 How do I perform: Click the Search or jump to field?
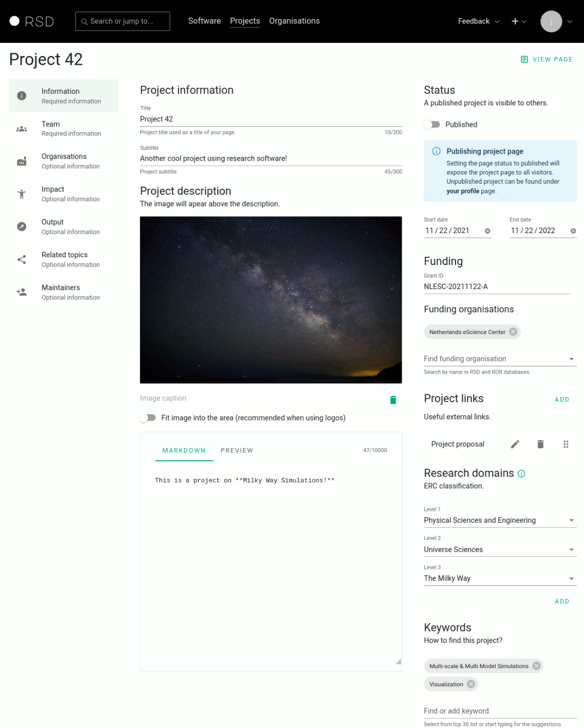pyautogui.click(x=122, y=21)
